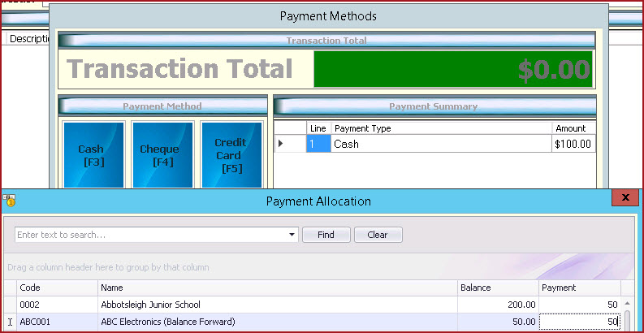Image resolution: width=644 pixels, height=333 pixels.
Task: Click the Amount column header
Action: (x=573, y=128)
